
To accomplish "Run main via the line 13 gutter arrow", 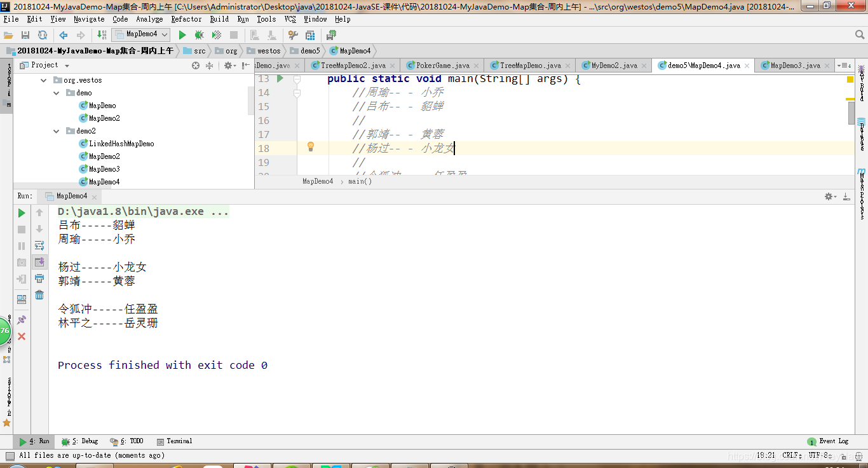I will coord(280,79).
